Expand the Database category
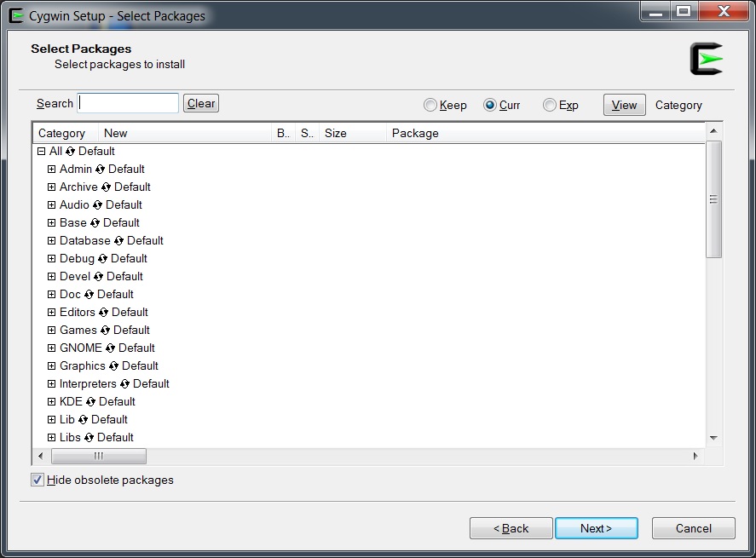Screen dimensions: 756x558 click(52, 240)
